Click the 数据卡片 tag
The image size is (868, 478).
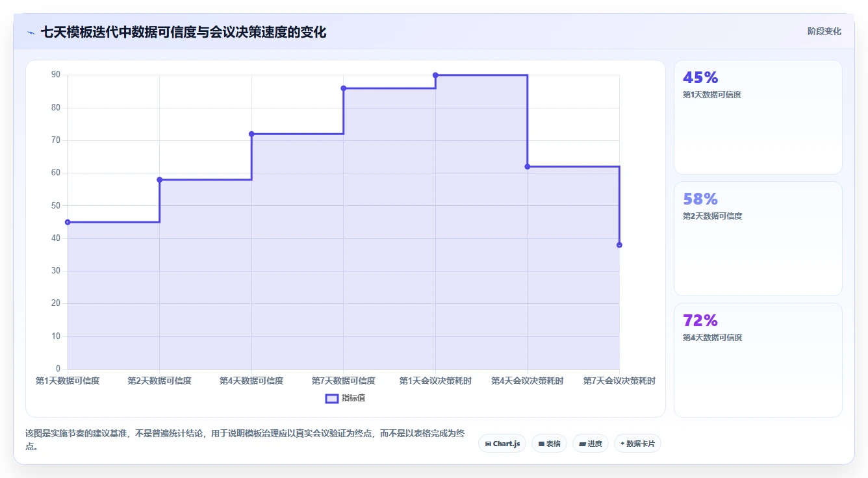pos(637,444)
